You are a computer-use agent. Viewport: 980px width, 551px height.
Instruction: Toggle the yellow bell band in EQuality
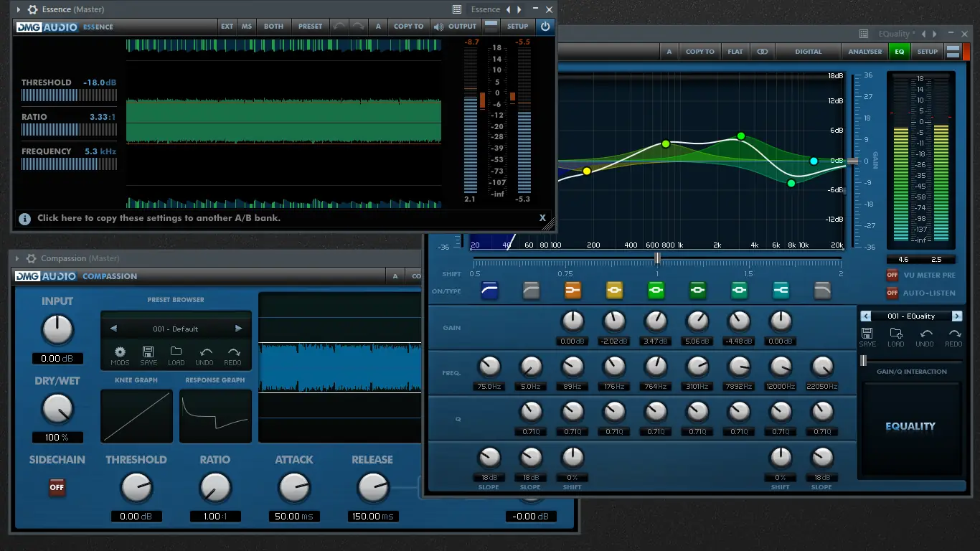click(615, 291)
